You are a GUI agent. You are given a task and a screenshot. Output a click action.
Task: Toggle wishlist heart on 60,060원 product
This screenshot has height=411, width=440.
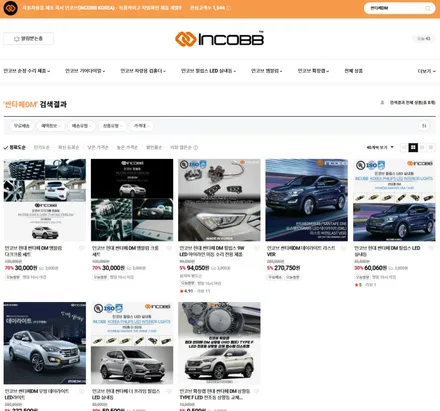tap(431, 248)
